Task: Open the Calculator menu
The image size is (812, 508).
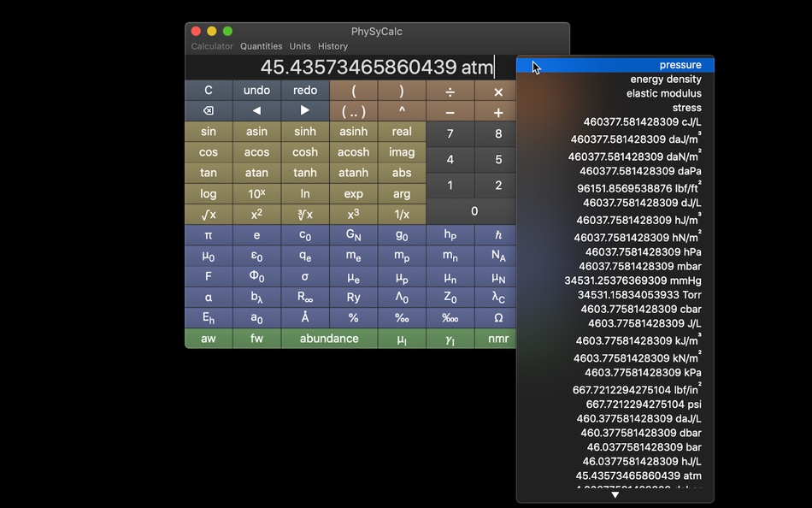Action: point(212,46)
